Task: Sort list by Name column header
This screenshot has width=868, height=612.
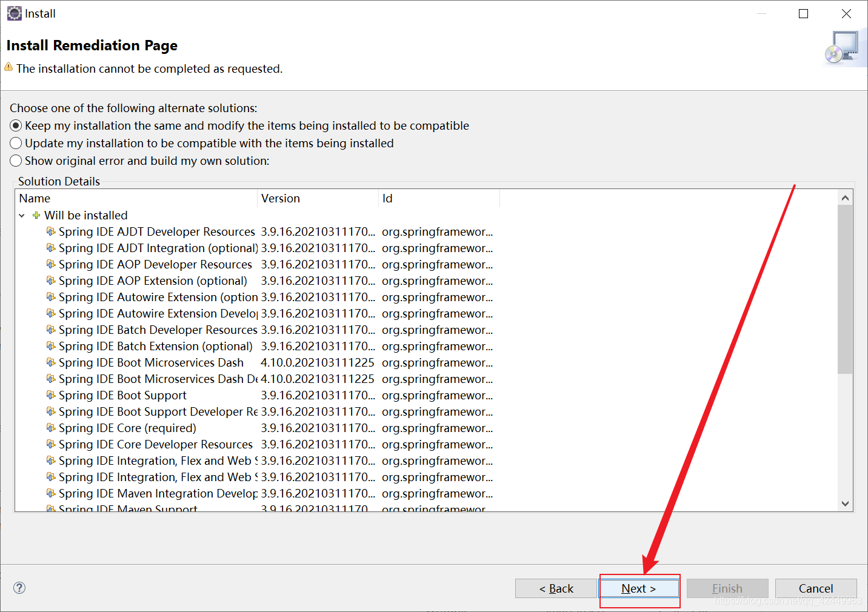Action: click(136, 198)
